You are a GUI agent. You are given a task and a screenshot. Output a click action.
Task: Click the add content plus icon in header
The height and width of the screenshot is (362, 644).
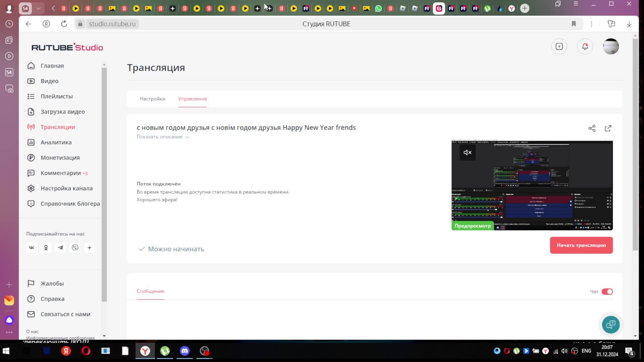[x=559, y=47]
